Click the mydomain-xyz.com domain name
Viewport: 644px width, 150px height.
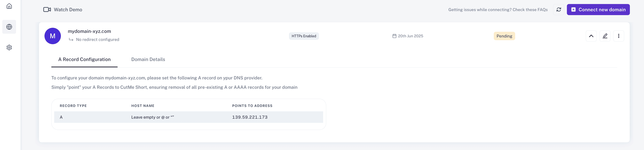point(89,31)
